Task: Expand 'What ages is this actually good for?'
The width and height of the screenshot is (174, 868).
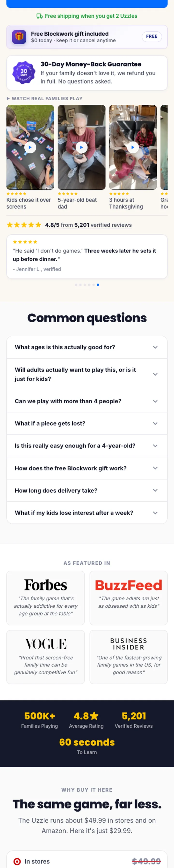Action: click(x=87, y=347)
